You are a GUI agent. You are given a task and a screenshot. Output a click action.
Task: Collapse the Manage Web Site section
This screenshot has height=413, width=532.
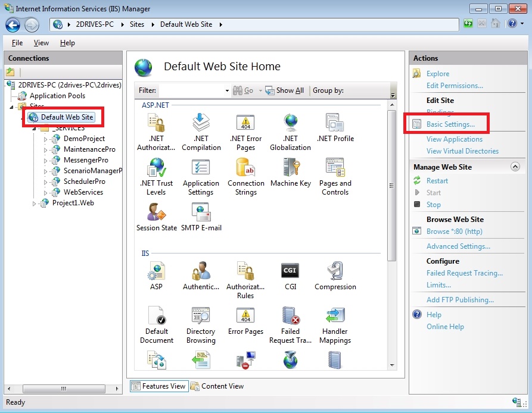click(x=515, y=167)
